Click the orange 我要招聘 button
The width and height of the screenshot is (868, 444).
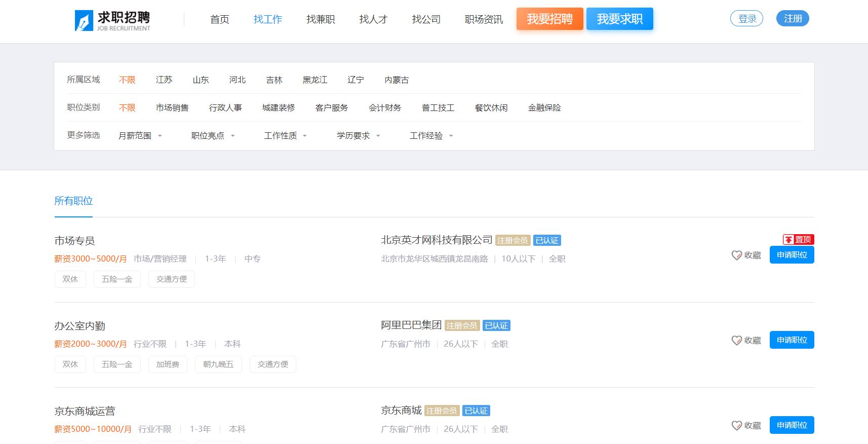[x=550, y=19]
